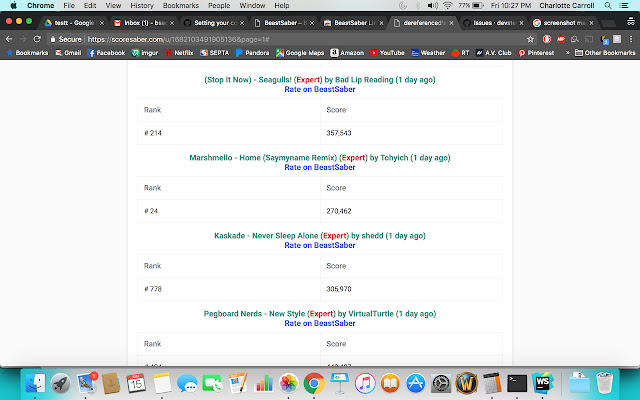Viewport: 640px width, 400px height.
Task: Switch to the Inbox Gmail tab
Action: (x=144, y=23)
